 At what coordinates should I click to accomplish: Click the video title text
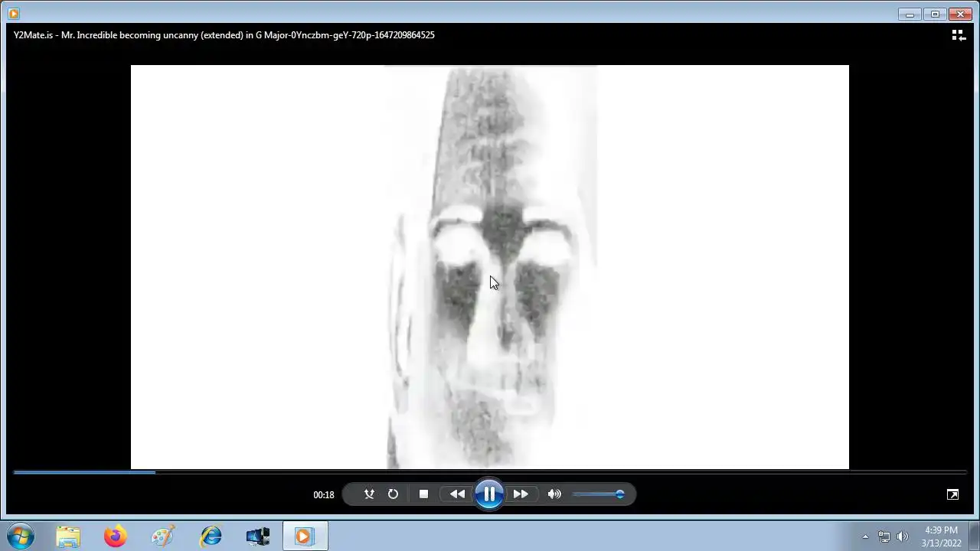tap(224, 35)
